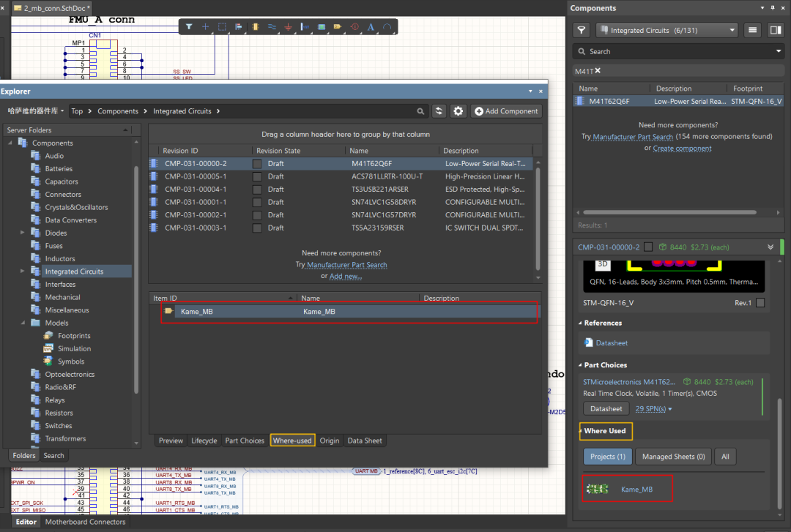Tick the Draft checkbox for CMP-031-00005-1
Viewport: 791px width, 532px height.
(x=257, y=176)
